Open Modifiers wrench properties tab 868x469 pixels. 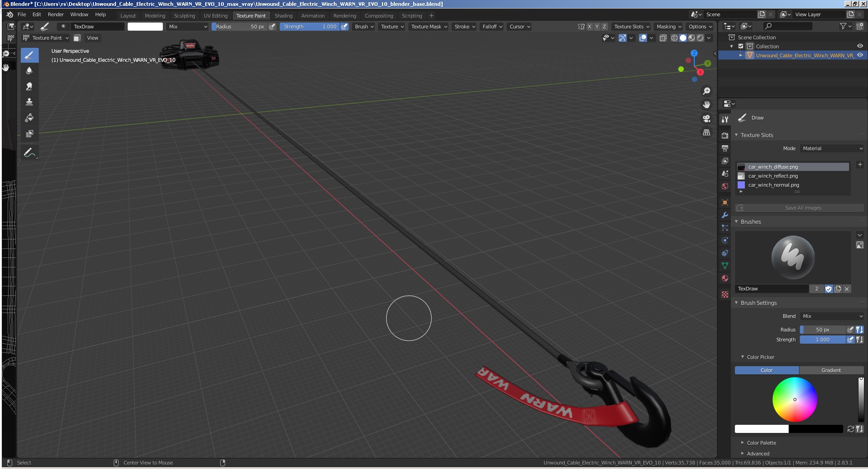click(x=725, y=215)
